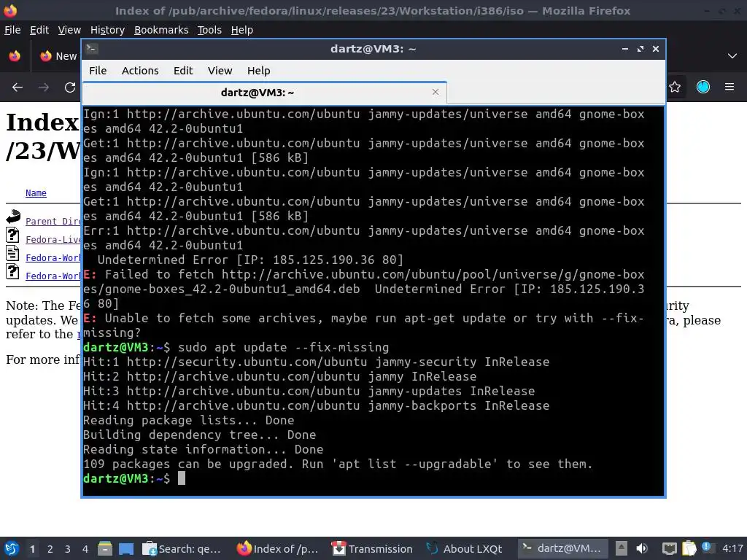Open the Parent Directory link
This screenshot has height=560, width=747.
[53, 222]
